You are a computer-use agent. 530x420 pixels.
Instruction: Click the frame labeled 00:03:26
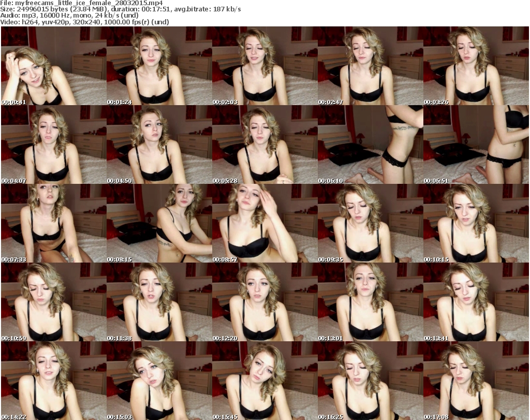pyautogui.click(x=475, y=66)
